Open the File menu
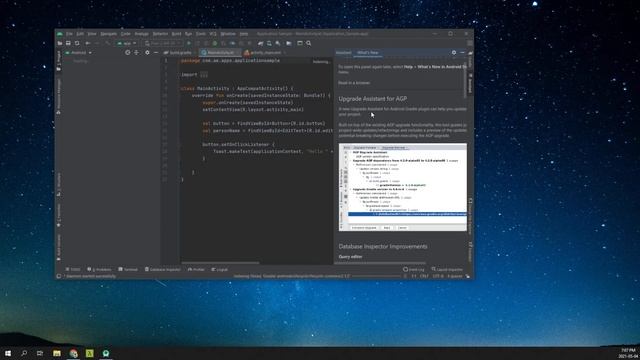 point(69,34)
